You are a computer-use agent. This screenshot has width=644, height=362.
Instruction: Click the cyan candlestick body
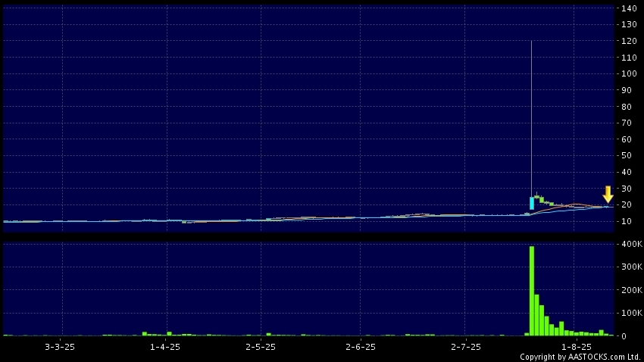pos(532,204)
